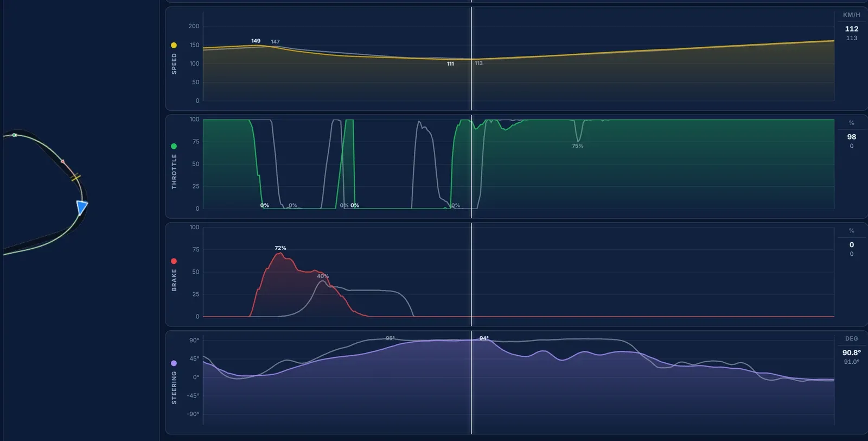Click the current throttle value 98

[x=852, y=137]
